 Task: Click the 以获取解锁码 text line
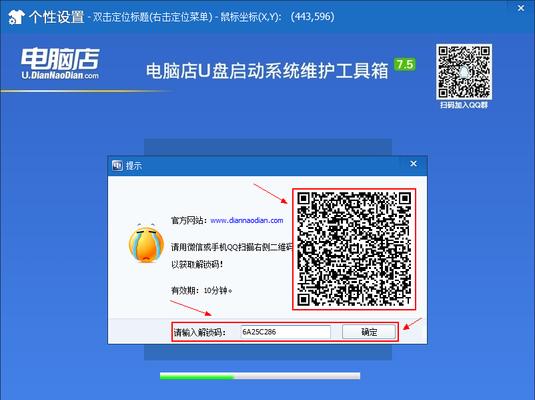point(197,264)
